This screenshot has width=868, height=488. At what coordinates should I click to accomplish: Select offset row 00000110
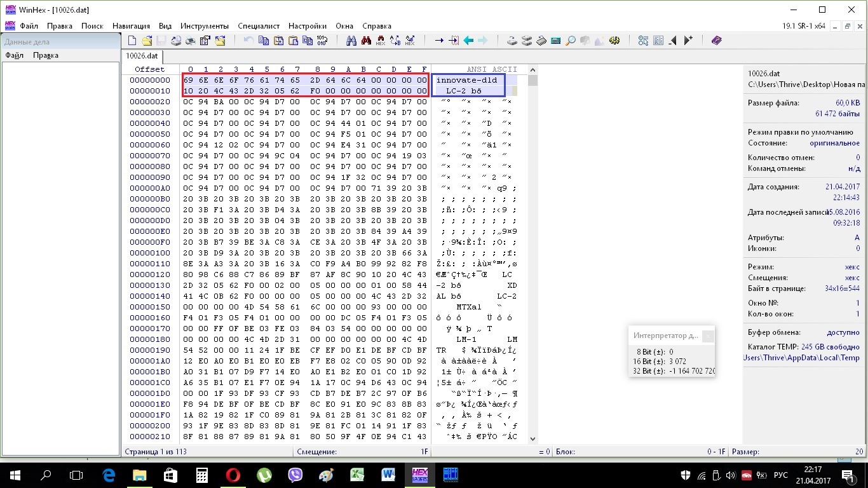pyautogui.click(x=150, y=264)
